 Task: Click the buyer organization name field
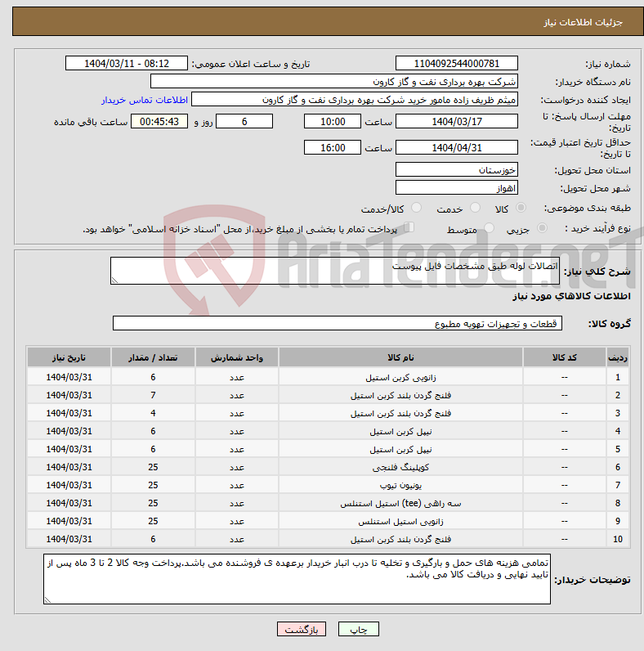(x=334, y=82)
